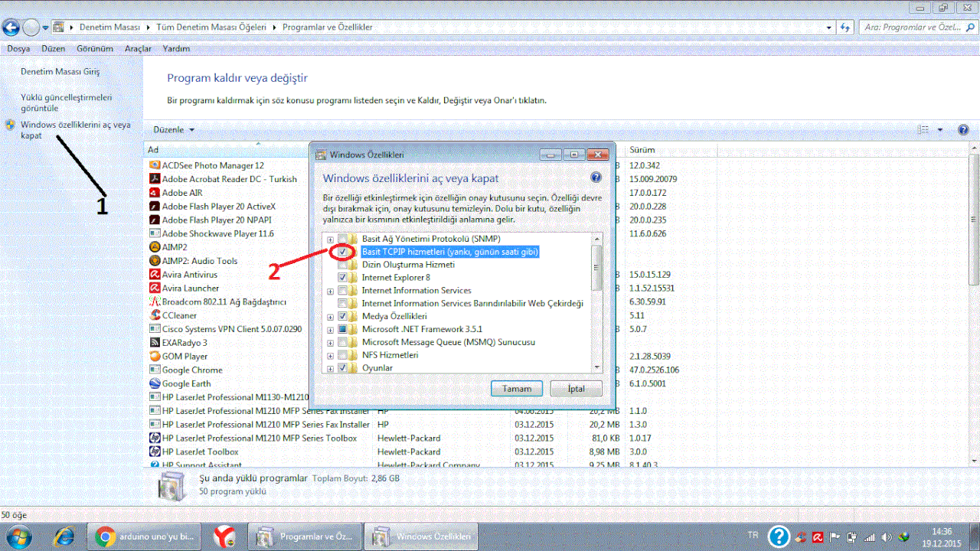The height and width of the screenshot is (551, 980).
Task: Toggle Basit Ağ Yönetimi Protokolü (SNMP) checkbox
Action: click(342, 239)
